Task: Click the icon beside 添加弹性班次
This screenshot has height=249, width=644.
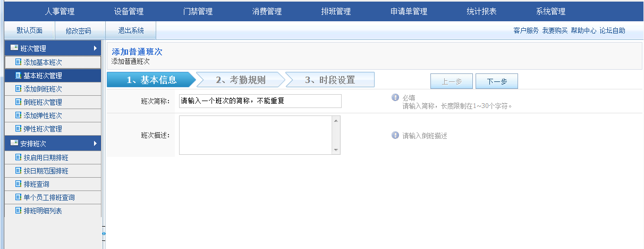Action: click(19, 115)
